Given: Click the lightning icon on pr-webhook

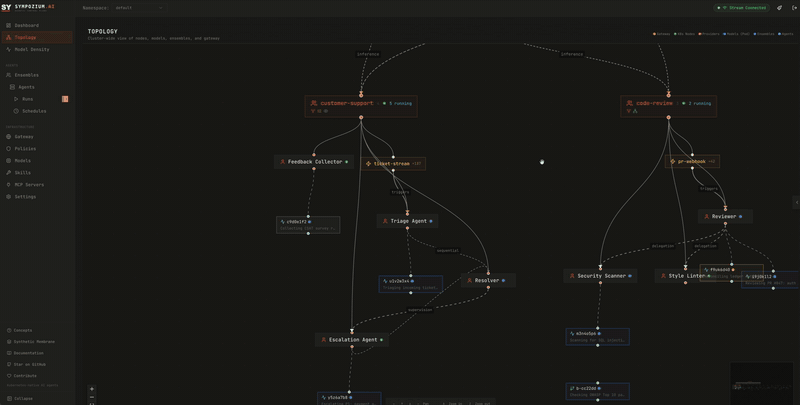Looking at the screenshot, I should pyautogui.click(x=672, y=161).
